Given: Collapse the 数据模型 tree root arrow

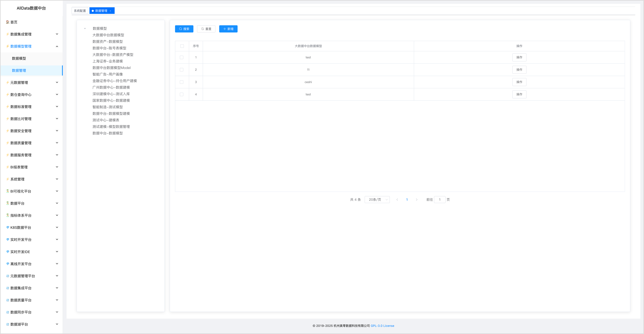Looking at the screenshot, I should pos(85,28).
